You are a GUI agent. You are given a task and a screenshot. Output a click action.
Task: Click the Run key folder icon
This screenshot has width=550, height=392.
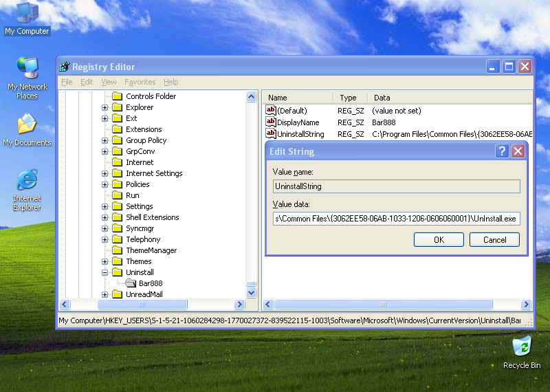pos(117,195)
